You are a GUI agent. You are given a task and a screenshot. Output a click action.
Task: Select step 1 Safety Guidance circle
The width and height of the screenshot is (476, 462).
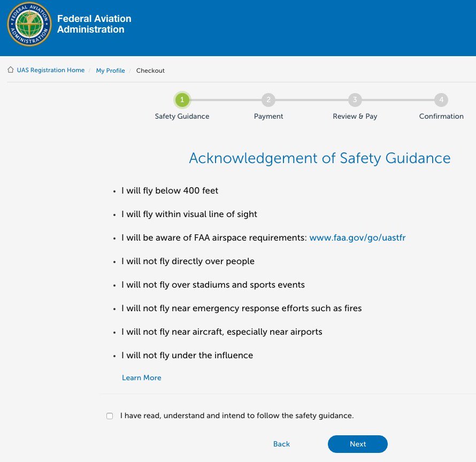click(x=182, y=99)
